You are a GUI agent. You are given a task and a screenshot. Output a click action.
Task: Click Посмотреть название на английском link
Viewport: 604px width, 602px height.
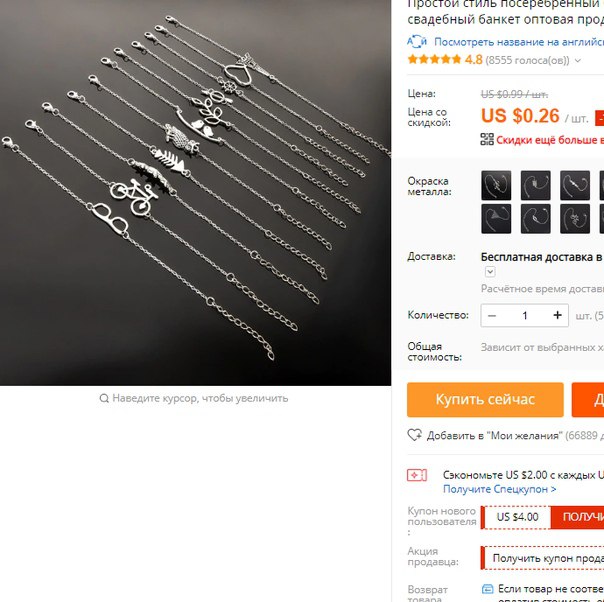519,42
